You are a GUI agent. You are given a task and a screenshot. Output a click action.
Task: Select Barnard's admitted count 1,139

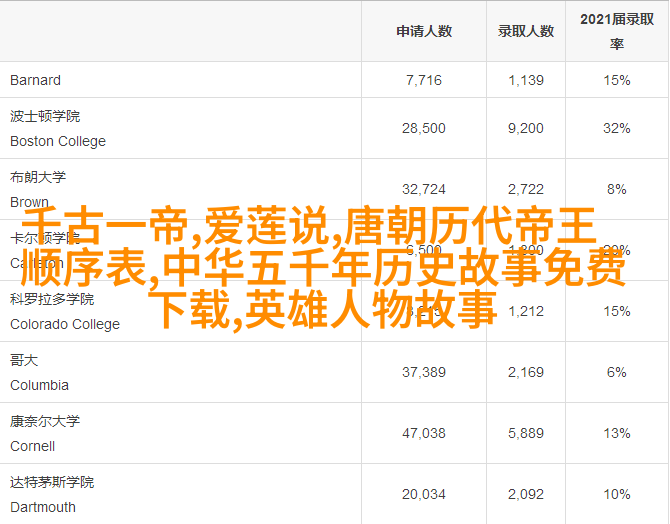[526, 80]
